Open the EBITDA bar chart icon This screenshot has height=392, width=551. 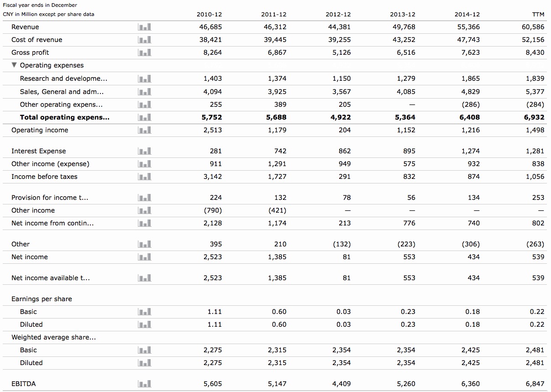[x=144, y=384]
